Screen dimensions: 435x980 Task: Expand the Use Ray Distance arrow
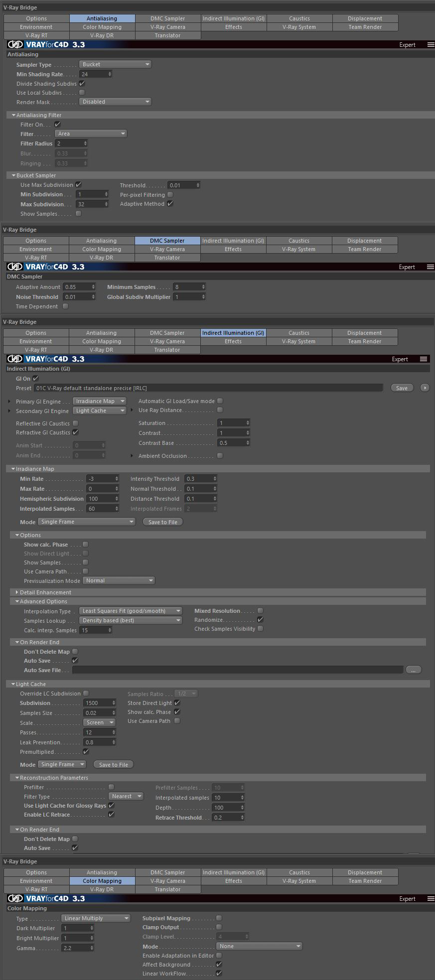132,410
